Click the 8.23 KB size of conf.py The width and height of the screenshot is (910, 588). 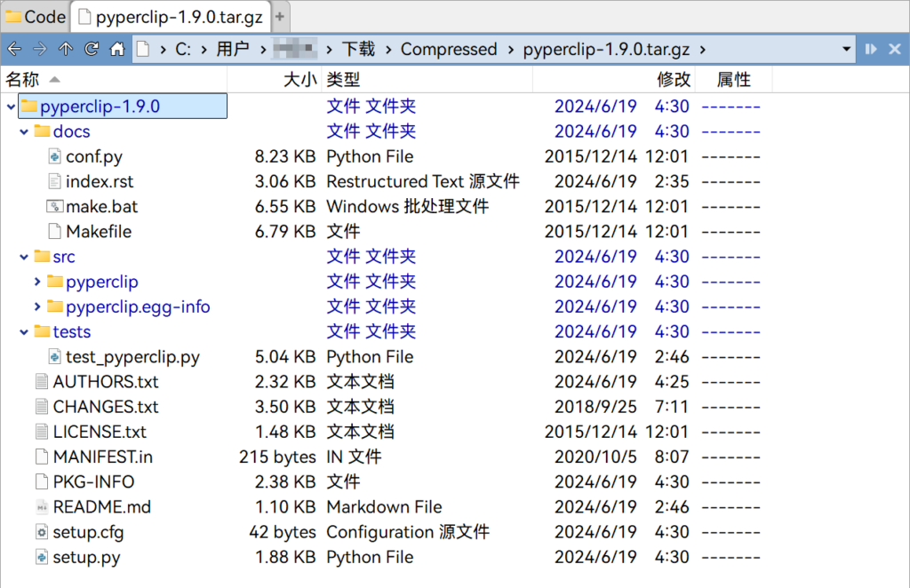click(x=285, y=156)
